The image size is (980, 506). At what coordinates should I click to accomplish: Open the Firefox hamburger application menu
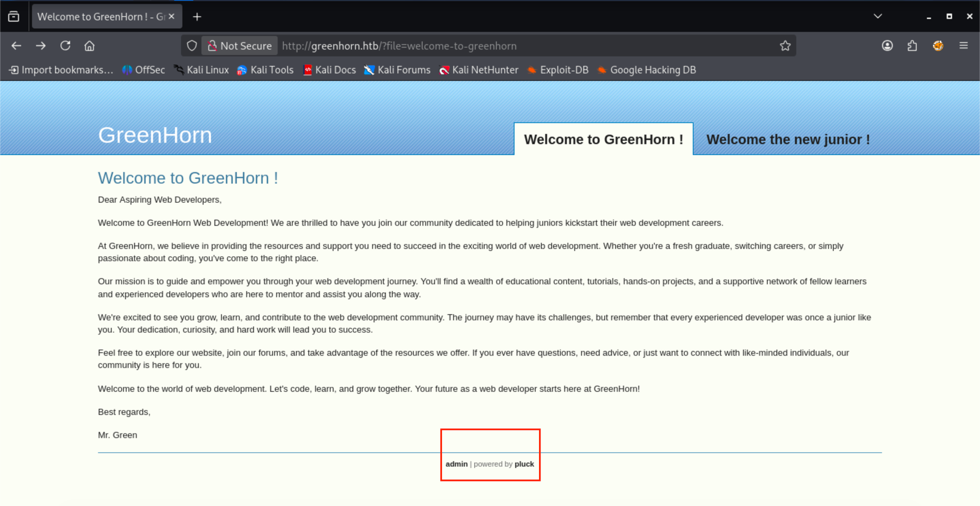coord(963,46)
